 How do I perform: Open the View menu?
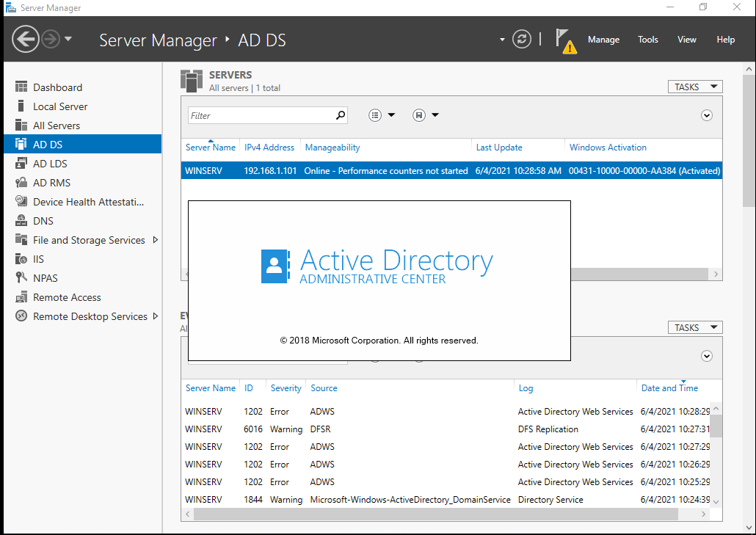pos(686,40)
